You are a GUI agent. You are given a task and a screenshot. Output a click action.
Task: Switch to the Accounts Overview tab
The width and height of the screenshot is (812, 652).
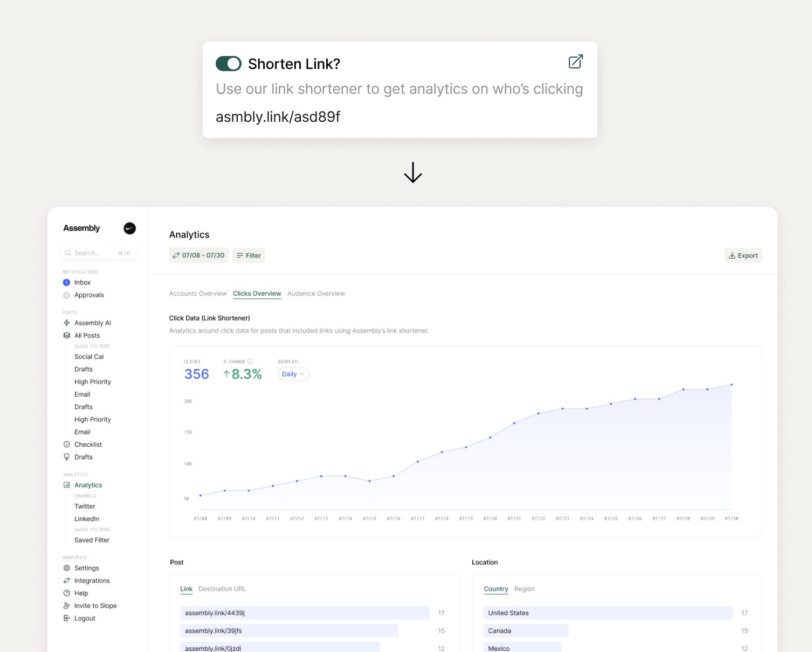(198, 294)
